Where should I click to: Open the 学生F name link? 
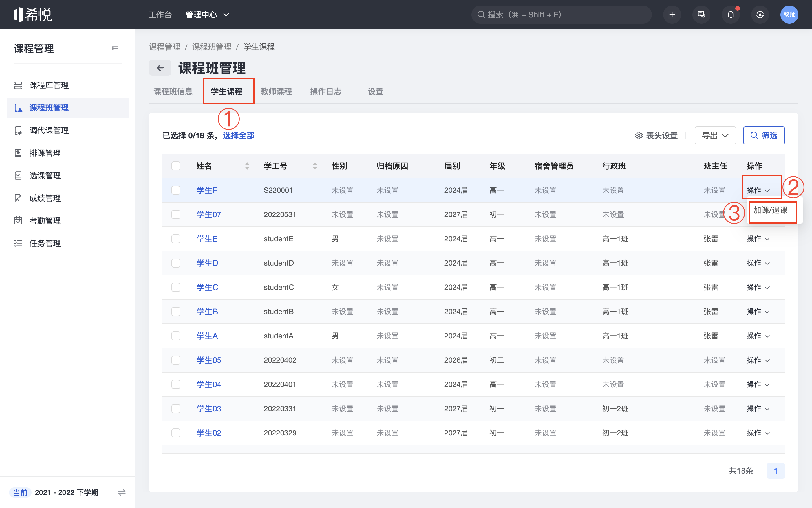(x=207, y=190)
